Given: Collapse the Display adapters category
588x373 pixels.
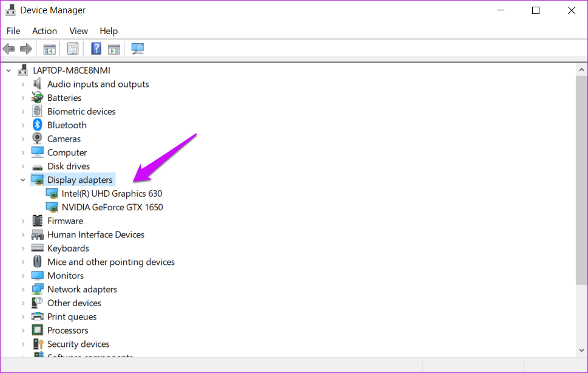Looking at the screenshot, I should (x=22, y=179).
